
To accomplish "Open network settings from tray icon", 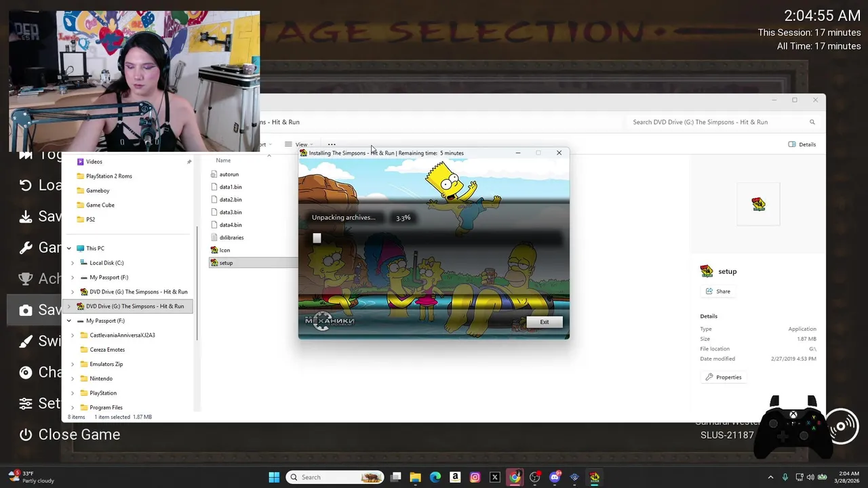I will coord(800,477).
